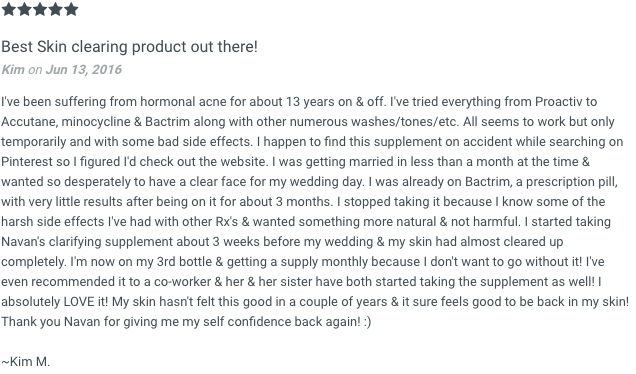Click the review date Jun 13, 2016
The width and height of the screenshot is (636, 374).
point(84,69)
